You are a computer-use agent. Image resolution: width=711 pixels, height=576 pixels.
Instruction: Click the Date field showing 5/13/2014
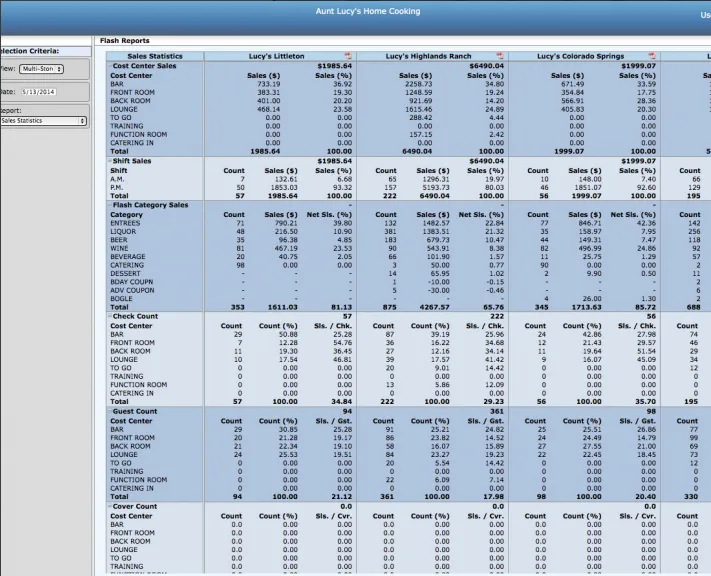[39, 92]
